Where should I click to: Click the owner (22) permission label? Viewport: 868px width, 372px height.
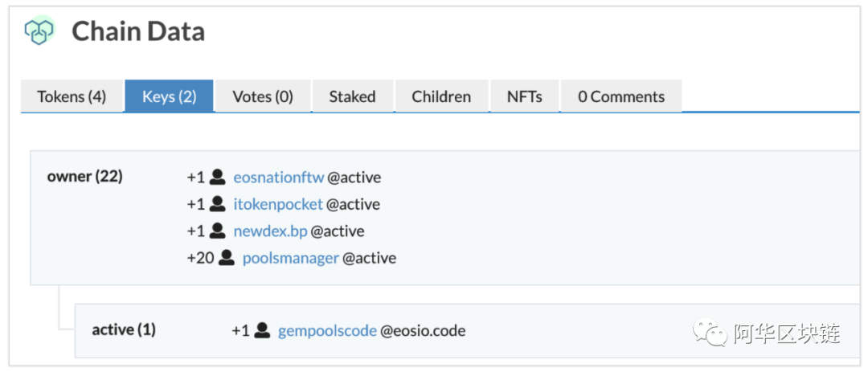pyautogui.click(x=84, y=177)
